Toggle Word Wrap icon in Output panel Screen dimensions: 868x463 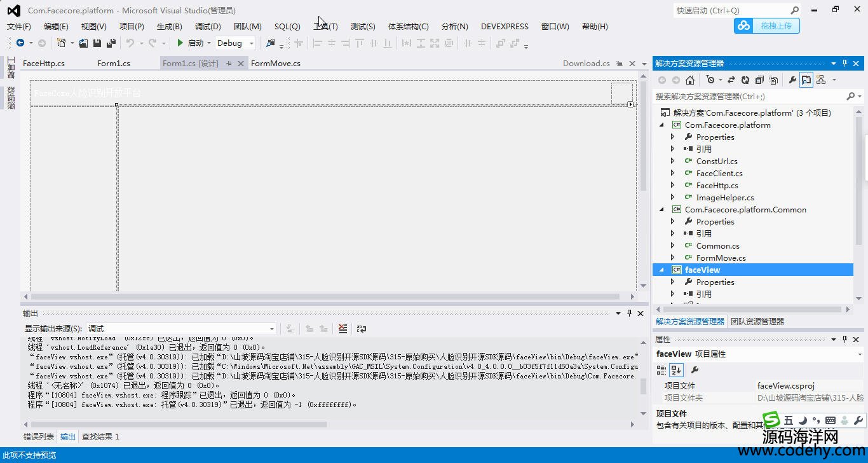click(362, 329)
